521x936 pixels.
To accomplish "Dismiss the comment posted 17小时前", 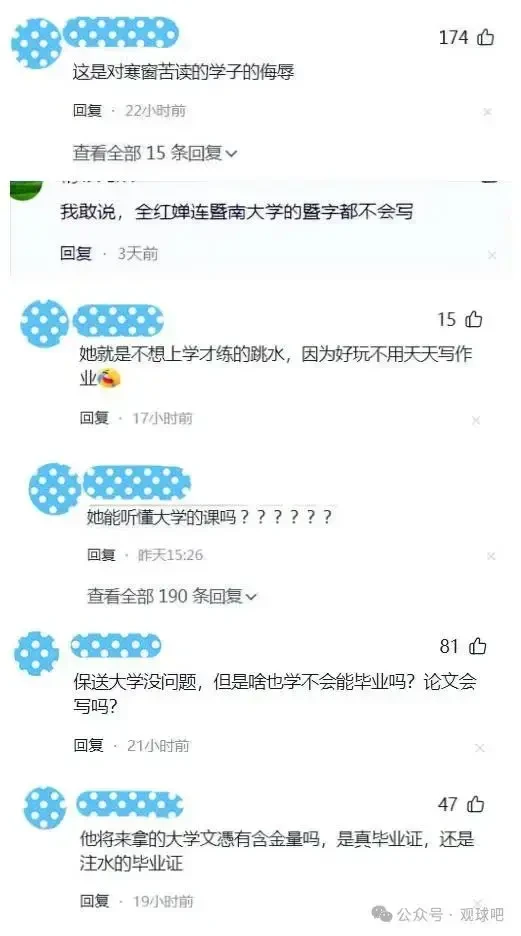I will click(476, 421).
